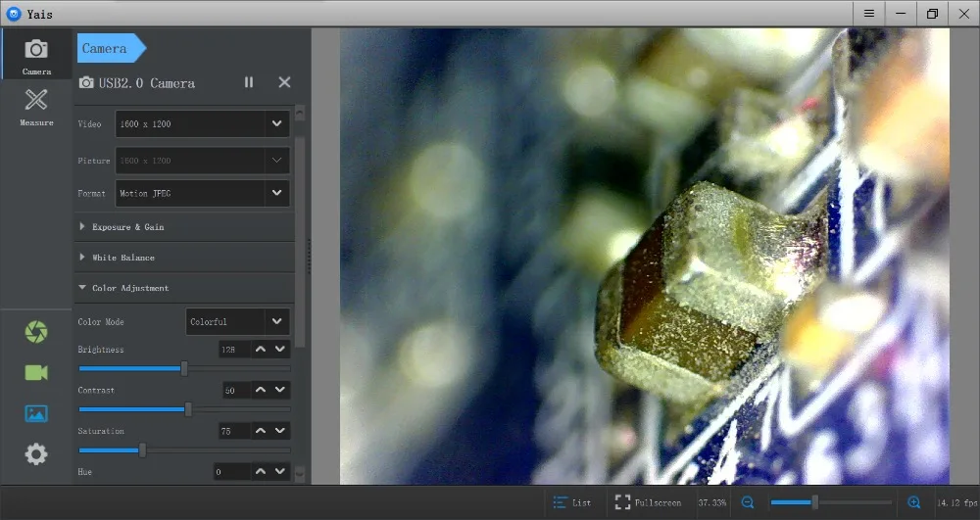This screenshot has height=520, width=980.
Task: Pause the USB2.0 Camera stream
Action: click(249, 82)
